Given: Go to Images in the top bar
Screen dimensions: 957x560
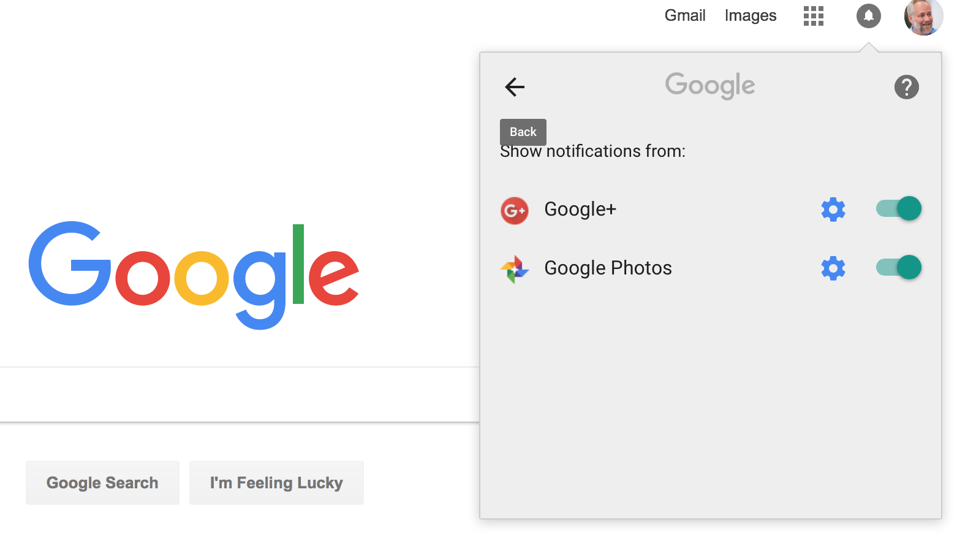Looking at the screenshot, I should point(751,16).
